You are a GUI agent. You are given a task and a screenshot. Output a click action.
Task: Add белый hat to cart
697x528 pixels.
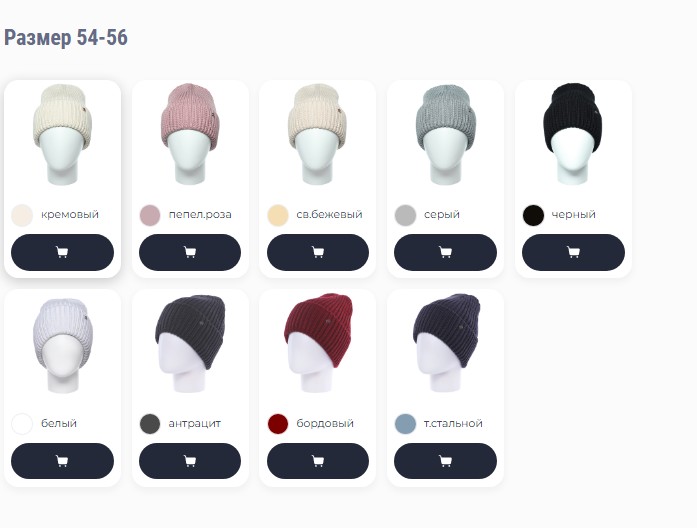point(62,461)
